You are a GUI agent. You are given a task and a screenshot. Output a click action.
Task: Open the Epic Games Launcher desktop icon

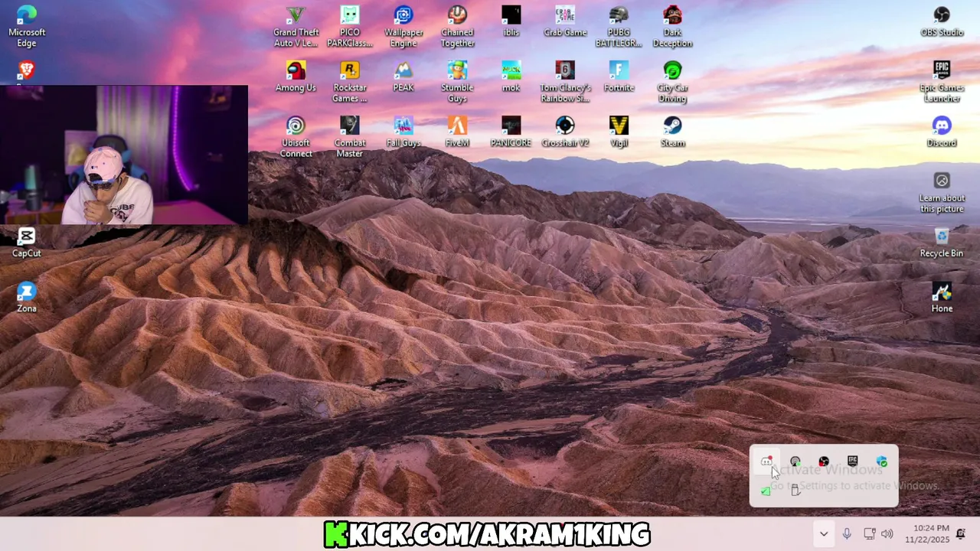click(942, 81)
